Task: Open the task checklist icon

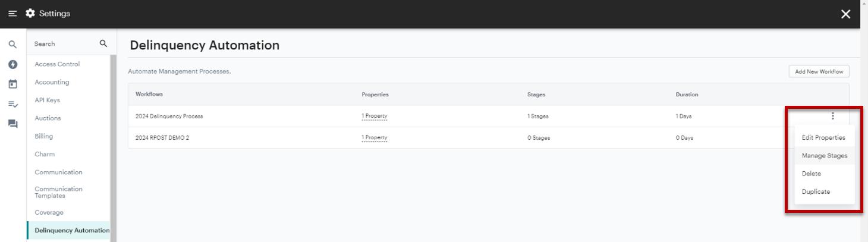Action: coord(12,104)
